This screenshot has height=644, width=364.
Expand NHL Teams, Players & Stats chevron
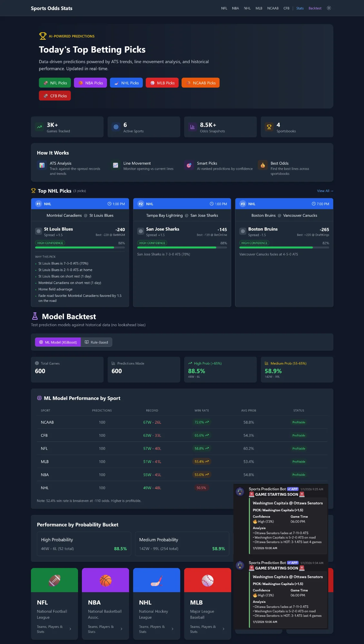tap(172, 629)
